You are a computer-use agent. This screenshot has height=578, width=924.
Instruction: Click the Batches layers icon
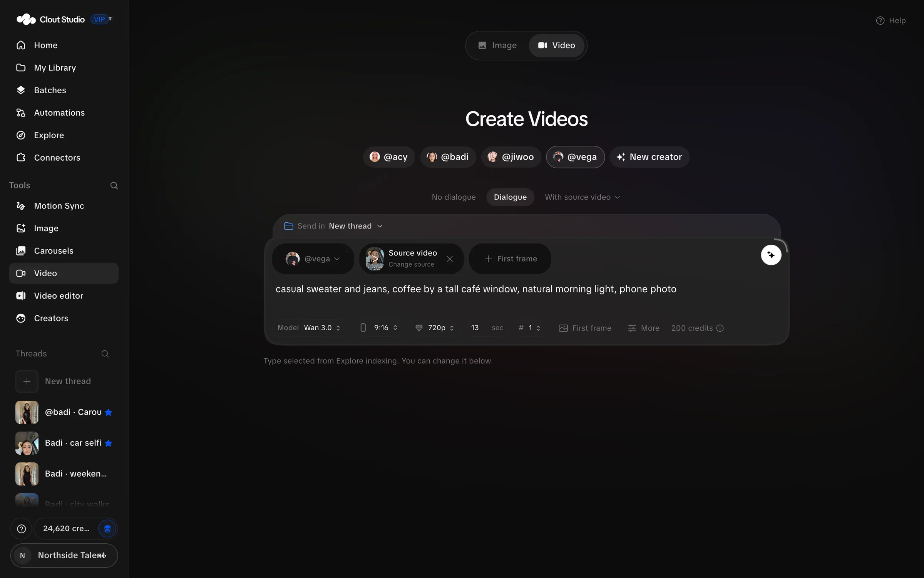[x=21, y=90]
